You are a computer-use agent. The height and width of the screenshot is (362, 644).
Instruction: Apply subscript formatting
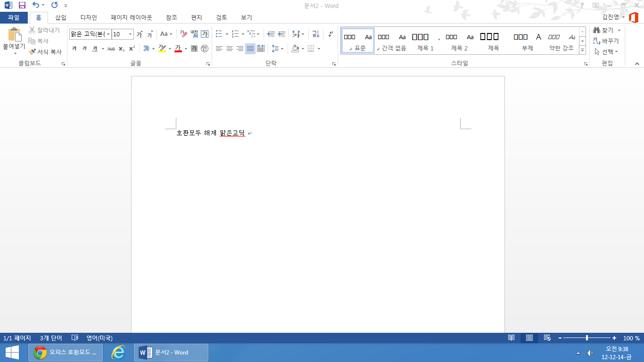122,49
